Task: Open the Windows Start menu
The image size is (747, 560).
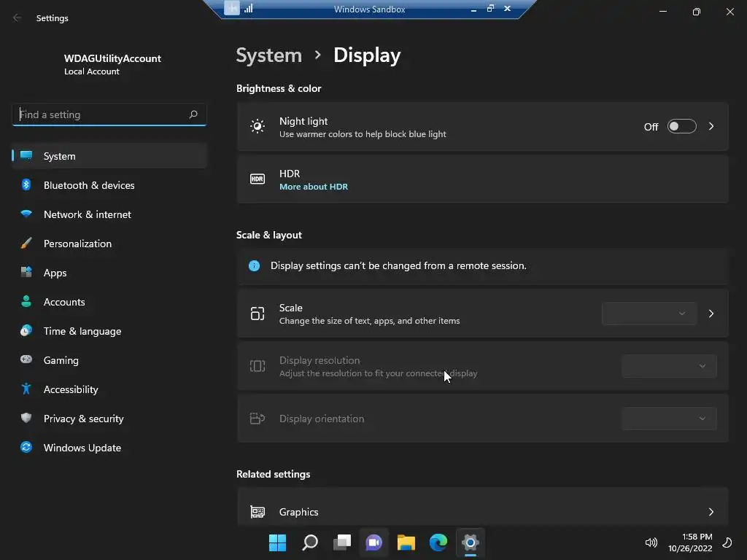Action: 278,542
